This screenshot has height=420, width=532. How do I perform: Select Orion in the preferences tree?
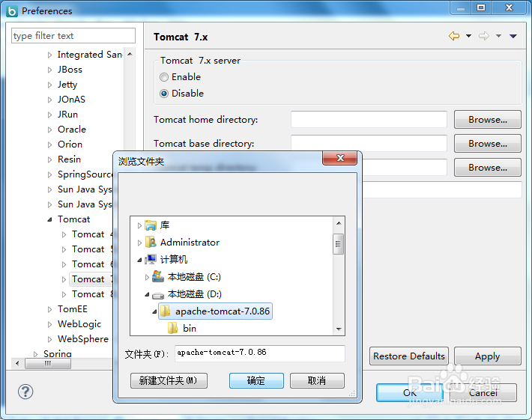coord(70,144)
